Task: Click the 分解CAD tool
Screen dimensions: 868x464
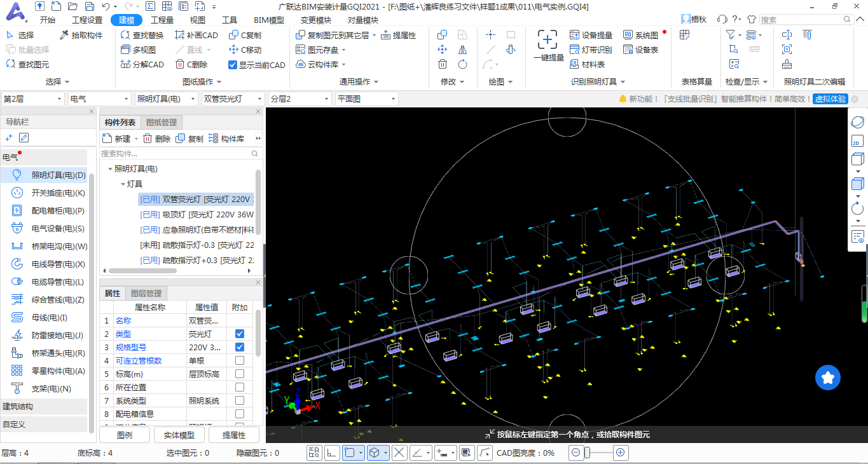Action: (x=142, y=64)
